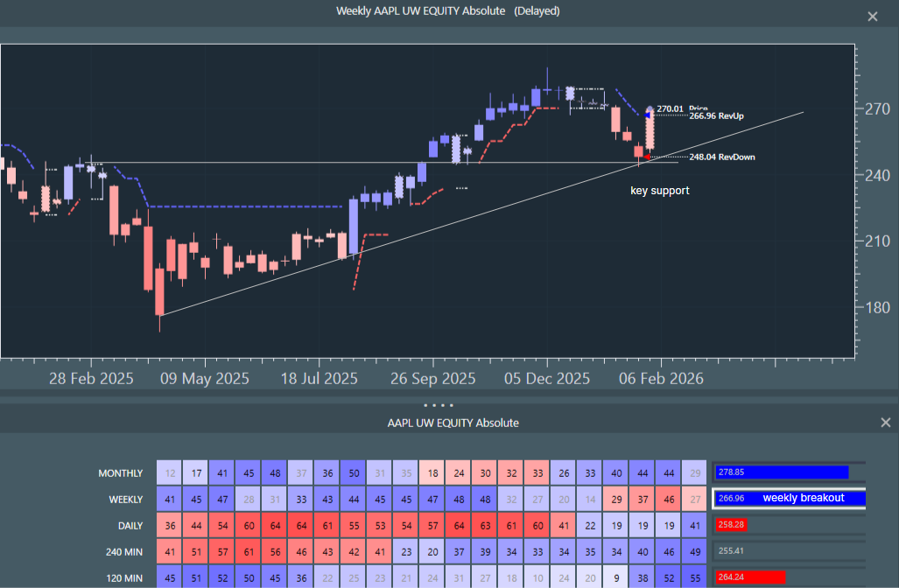
Task: Select the WEEKLY row label
Action: [125, 499]
